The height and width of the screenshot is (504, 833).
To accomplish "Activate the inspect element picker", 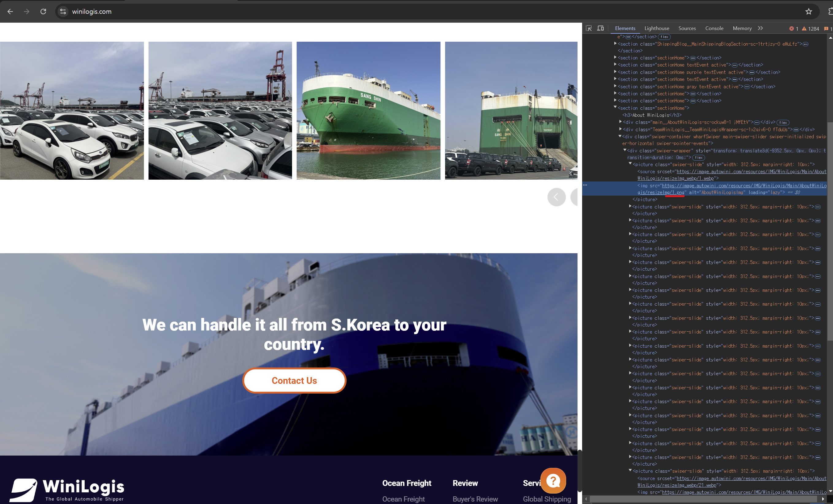I will [589, 29].
